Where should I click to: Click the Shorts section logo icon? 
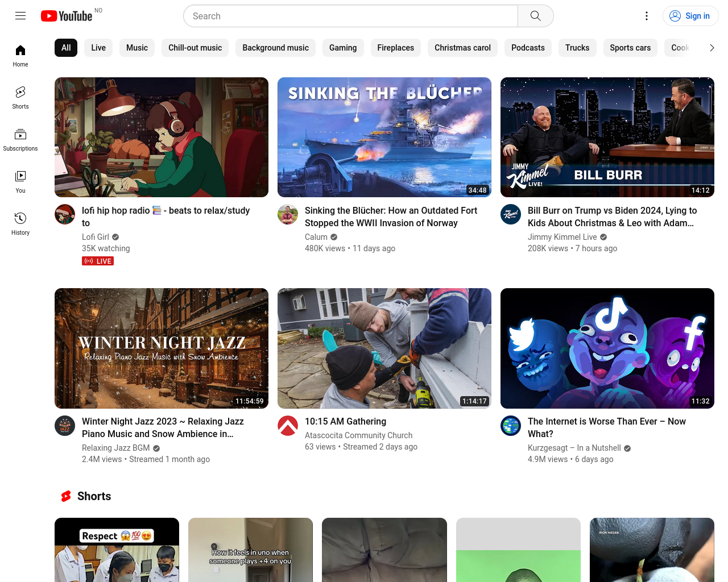point(66,496)
